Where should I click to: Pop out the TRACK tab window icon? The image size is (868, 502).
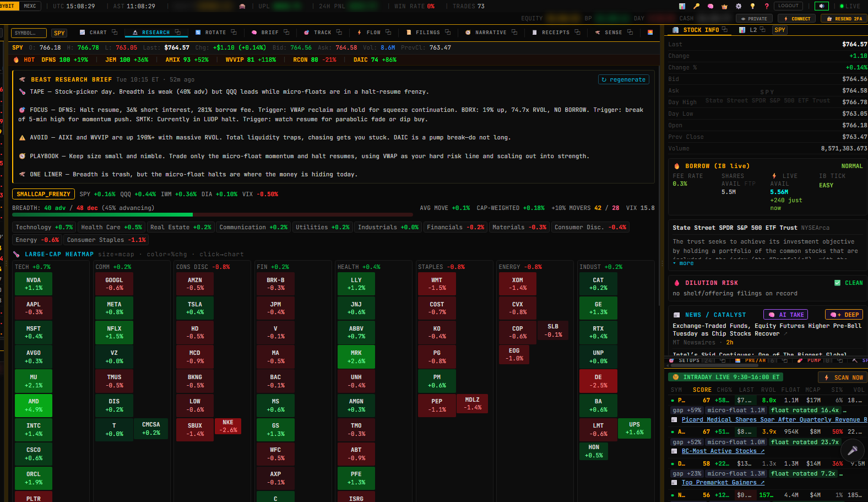click(339, 32)
